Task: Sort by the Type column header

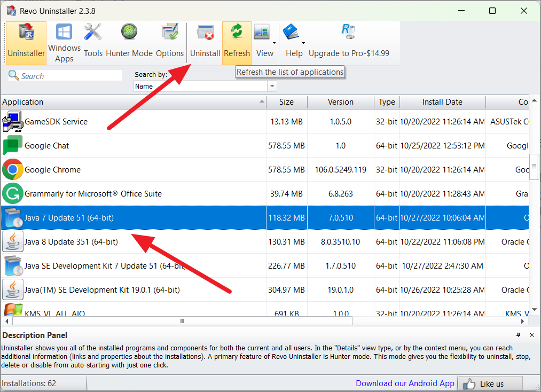Action: pyautogui.click(x=387, y=102)
